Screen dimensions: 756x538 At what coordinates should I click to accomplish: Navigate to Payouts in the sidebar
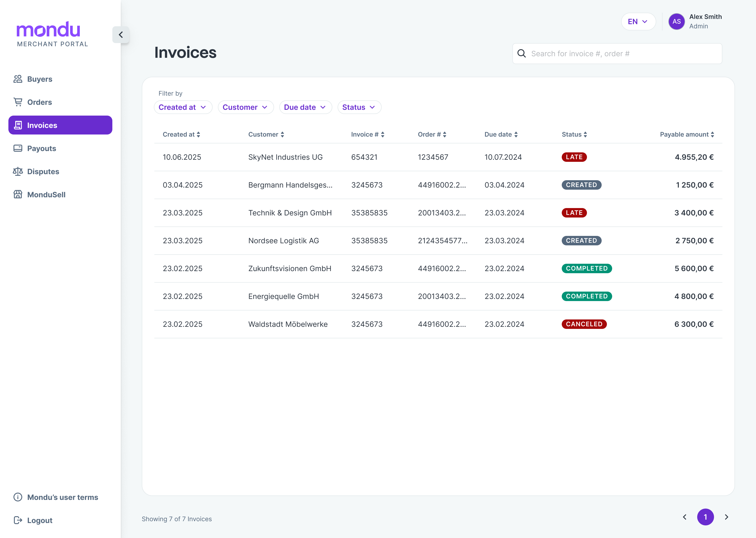42,148
